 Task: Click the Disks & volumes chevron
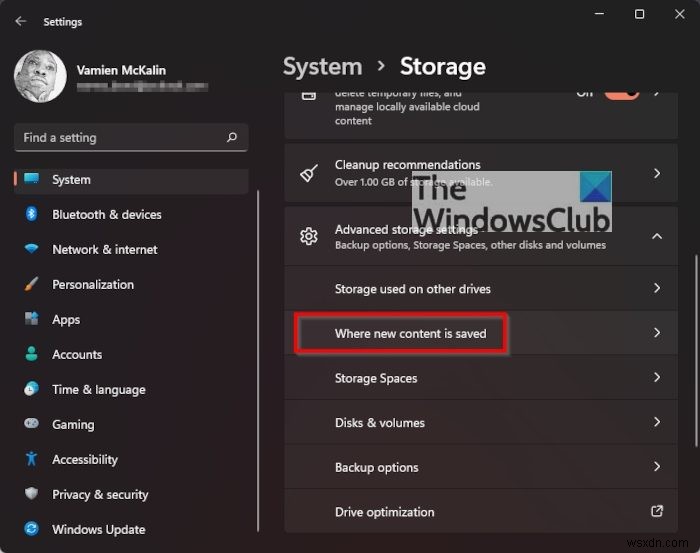(657, 422)
